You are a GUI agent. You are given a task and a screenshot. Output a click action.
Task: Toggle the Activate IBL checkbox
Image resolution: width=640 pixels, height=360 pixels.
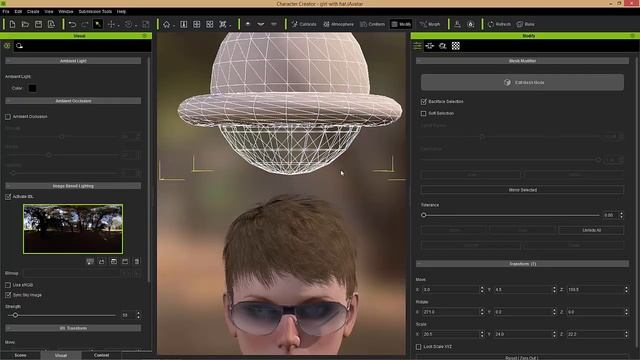pos(8,197)
